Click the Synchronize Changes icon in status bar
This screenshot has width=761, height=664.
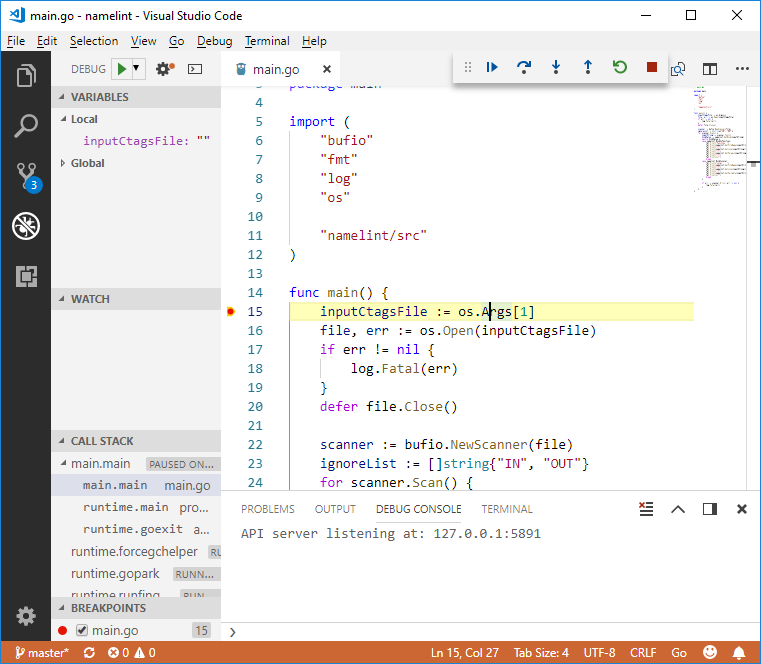click(89, 652)
